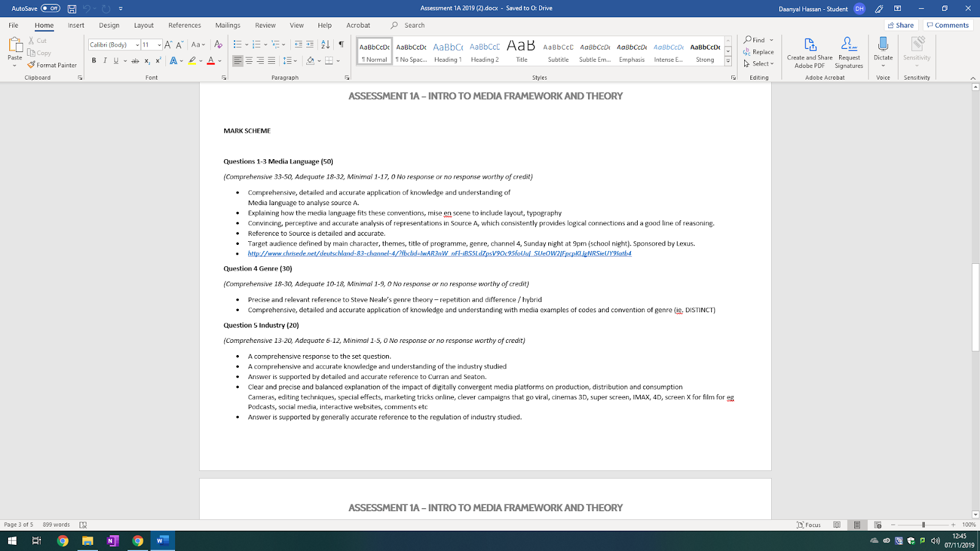The height and width of the screenshot is (551, 980).
Task: Toggle show/hide paragraph marks
Action: [x=341, y=45]
